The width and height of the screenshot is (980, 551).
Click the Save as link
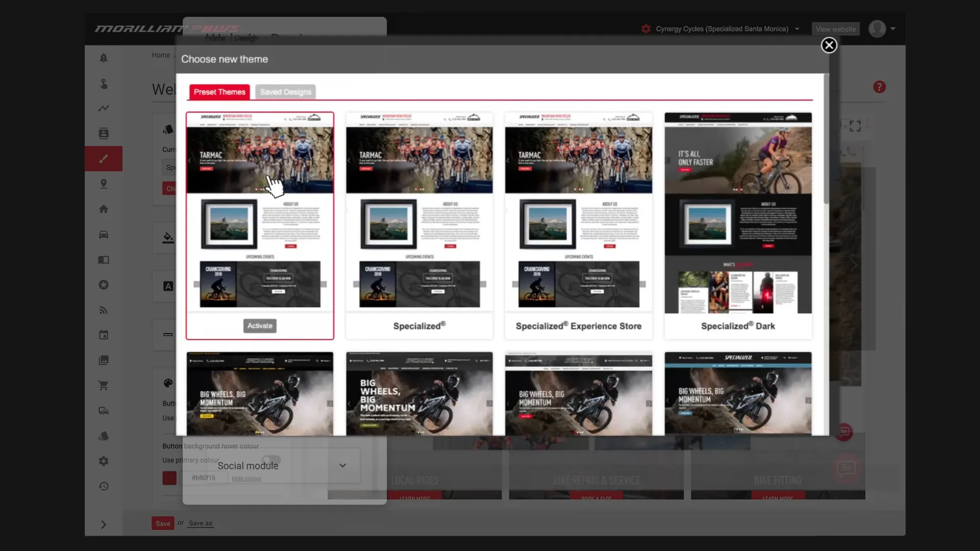click(200, 523)
